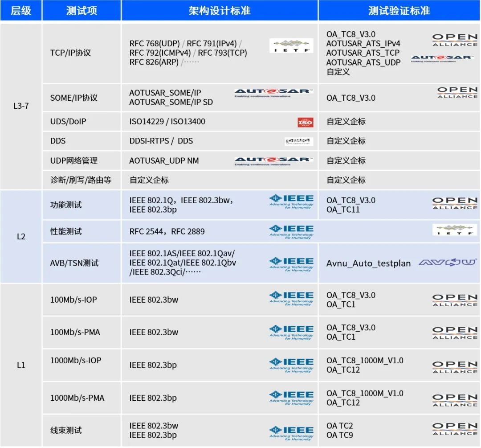Click the 层级 header cell
This screenshot has height=448, width=481.
[21, 11]
